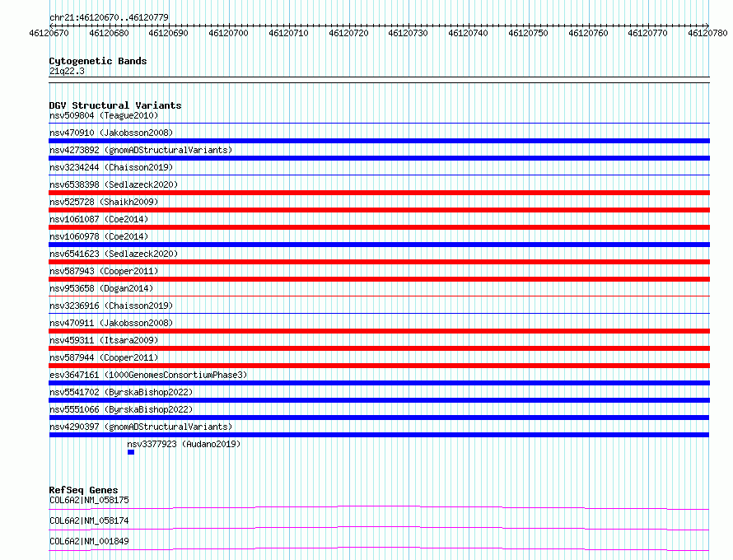The height and width of the screenshot is (560, 733).
Task: Click the RefSeq Genes track title
Action: click(83, 490)
